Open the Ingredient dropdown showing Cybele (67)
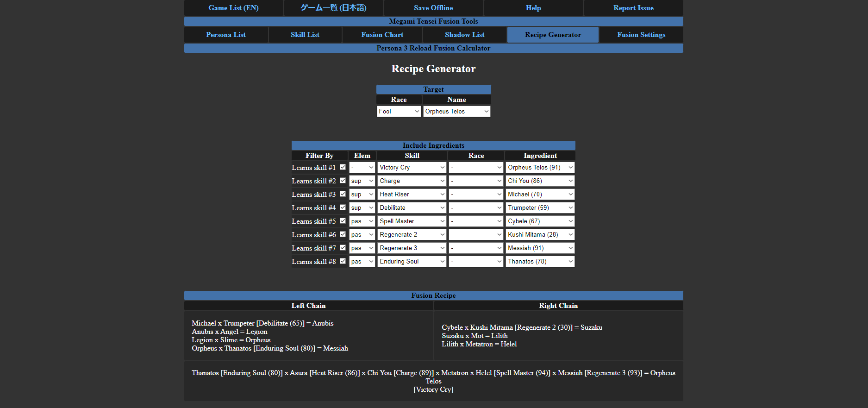Image resolution: width=868 pixels, height=408 pixels. (x=540, y=221)
